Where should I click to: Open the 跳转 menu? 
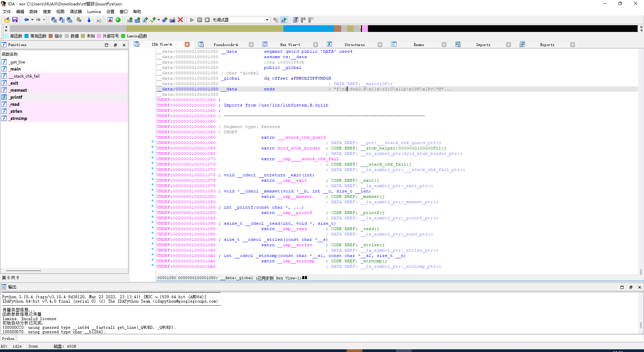[x=34, y=11]
